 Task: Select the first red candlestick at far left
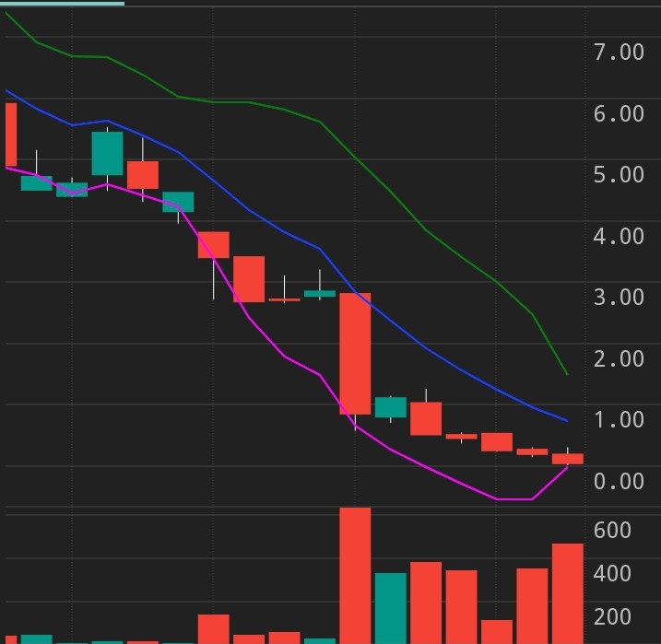tap(11, 134)
